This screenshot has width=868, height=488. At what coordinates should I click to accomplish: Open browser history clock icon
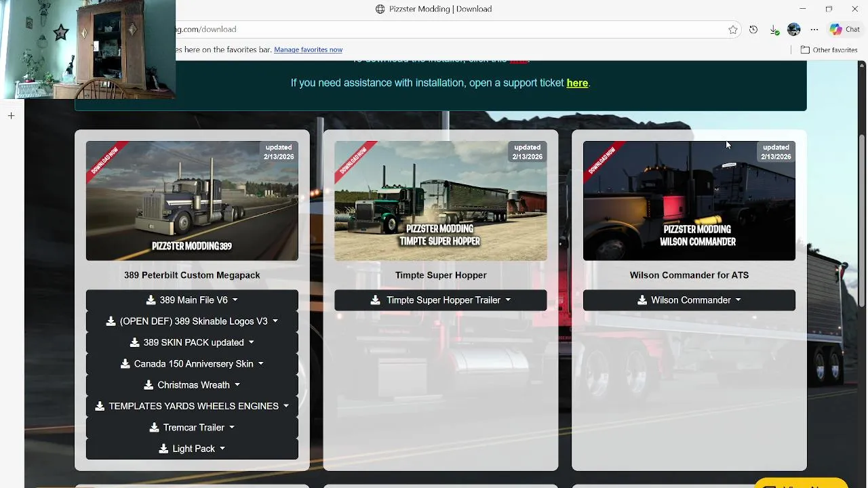753,30
